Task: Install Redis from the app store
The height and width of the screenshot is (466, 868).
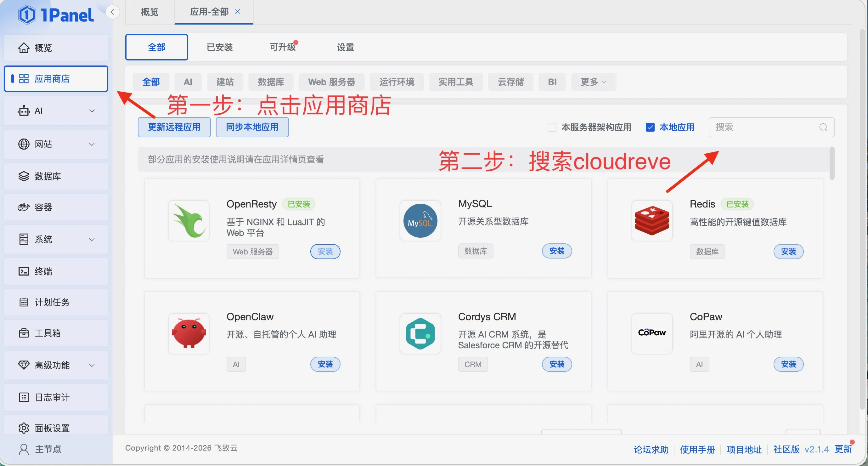Action: click(x=788, y=251)
